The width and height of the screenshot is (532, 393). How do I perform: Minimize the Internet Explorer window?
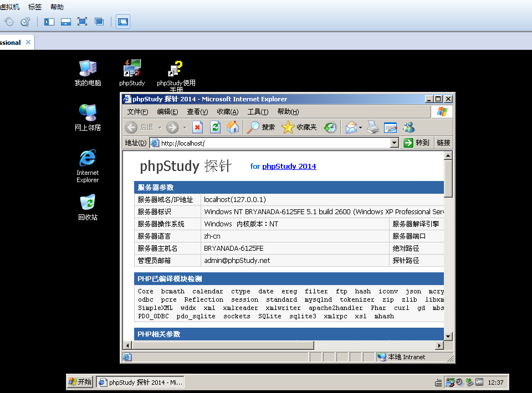click(x=429, y=99)
